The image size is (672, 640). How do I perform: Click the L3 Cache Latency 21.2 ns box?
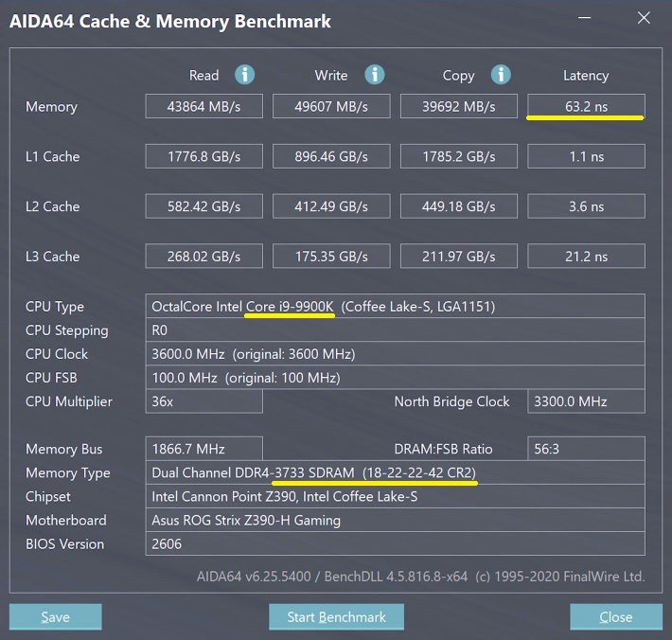[585, 256]
